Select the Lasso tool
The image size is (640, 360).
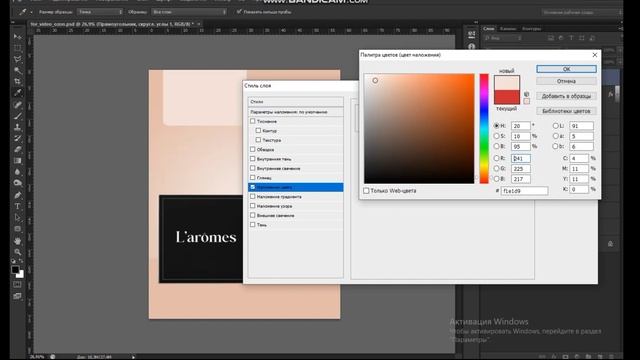[17, 60]
